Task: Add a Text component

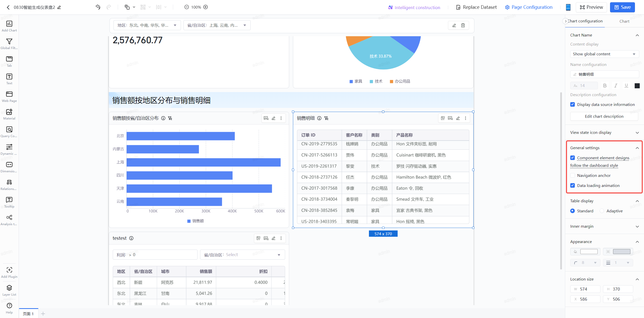Action: pos(9,79)
